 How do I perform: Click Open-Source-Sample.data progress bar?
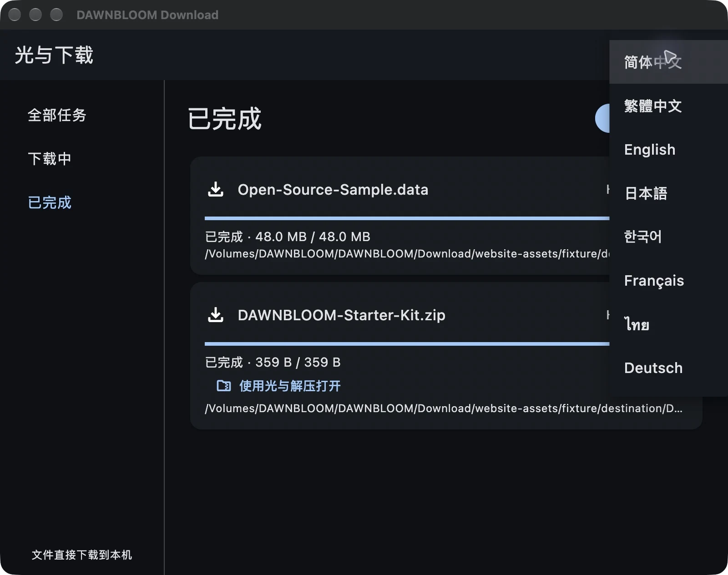pyautogui.click(x=407, y=218)
